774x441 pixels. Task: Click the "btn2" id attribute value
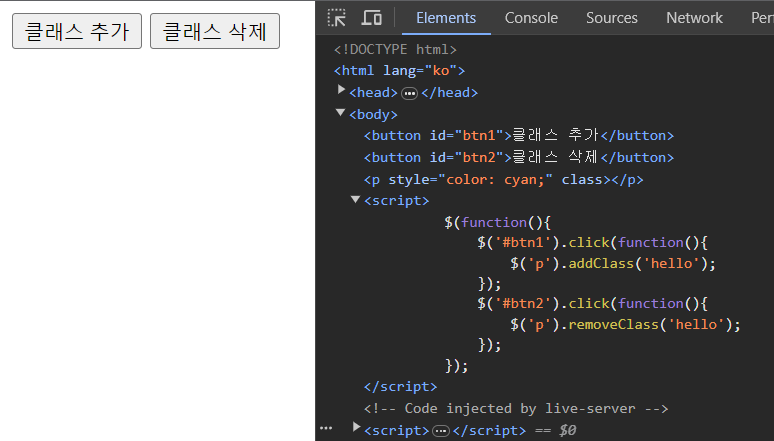coord(479,158)
